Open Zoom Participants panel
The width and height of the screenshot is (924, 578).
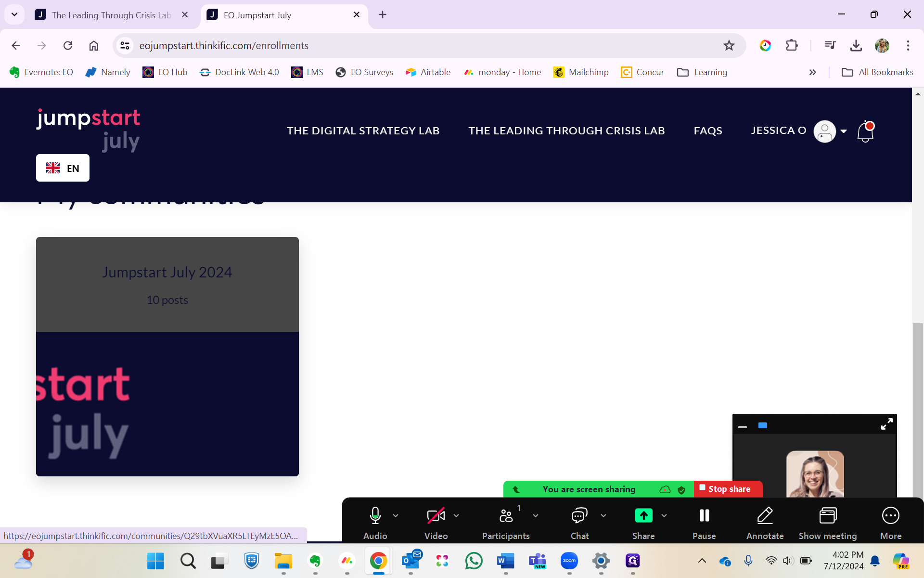[x=506, y=522]
